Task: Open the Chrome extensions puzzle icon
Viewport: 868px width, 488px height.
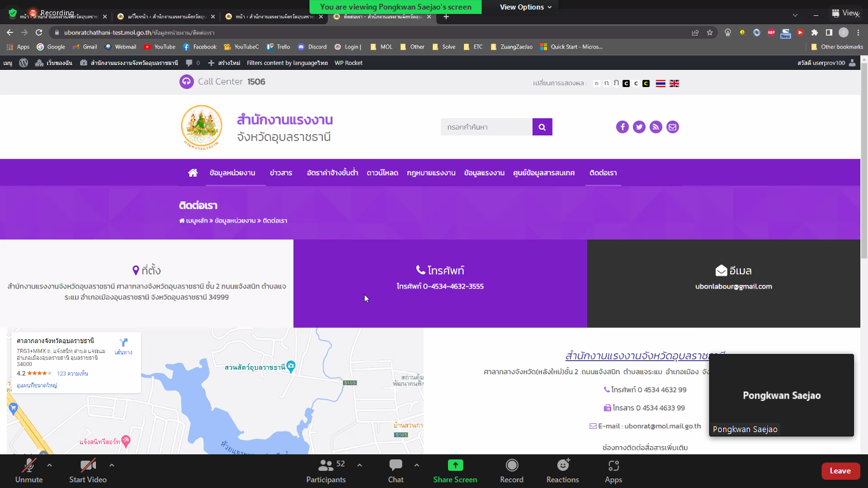Action: pos(815,32)
